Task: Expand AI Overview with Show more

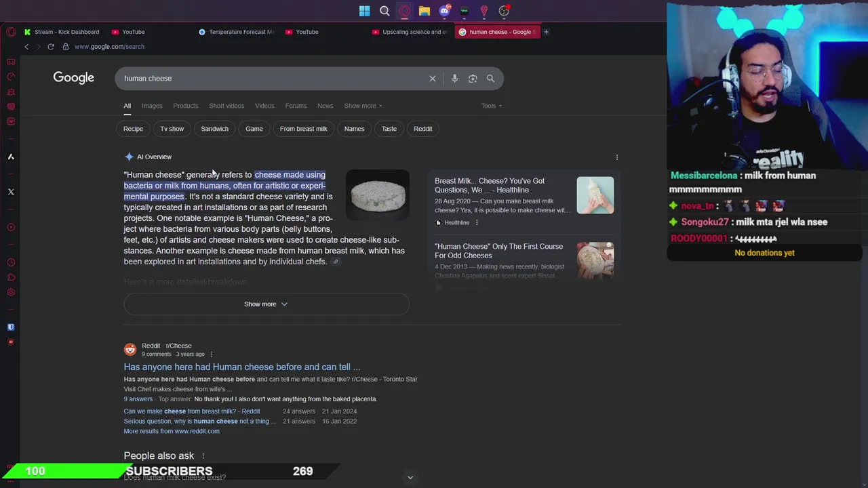Action: 266,304
